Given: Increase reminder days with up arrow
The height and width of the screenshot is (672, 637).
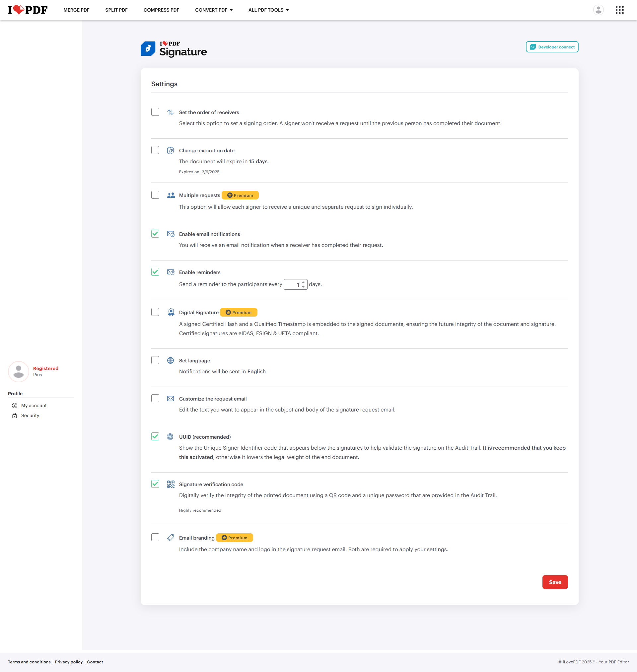Looking at the screenshot, I should [x=303, y=282].
